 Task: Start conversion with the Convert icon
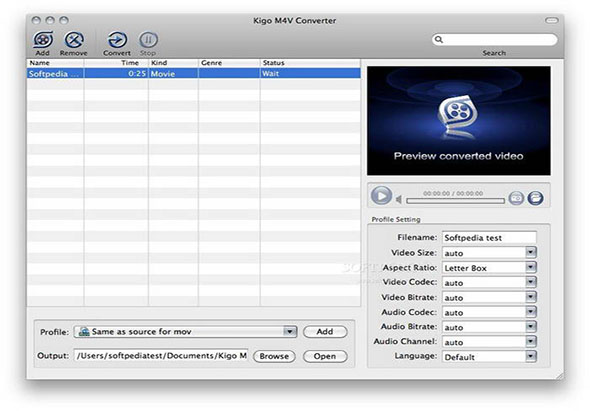pos(117,40)
